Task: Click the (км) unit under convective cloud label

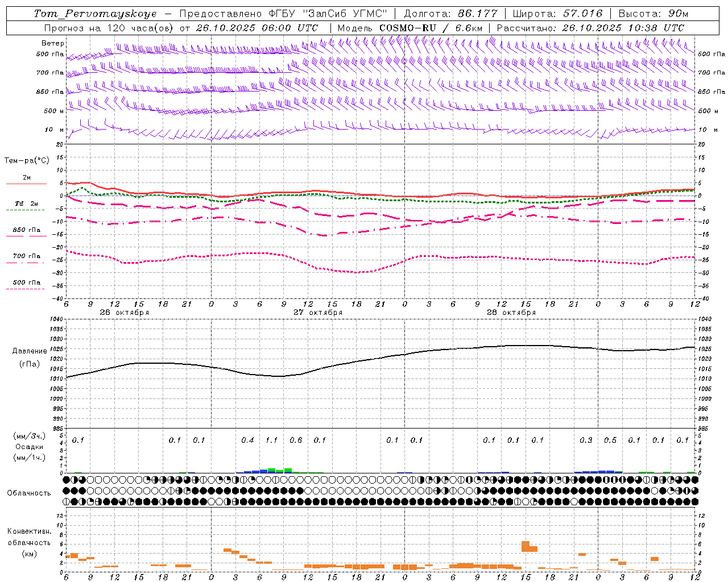Action: click(29, 554)
